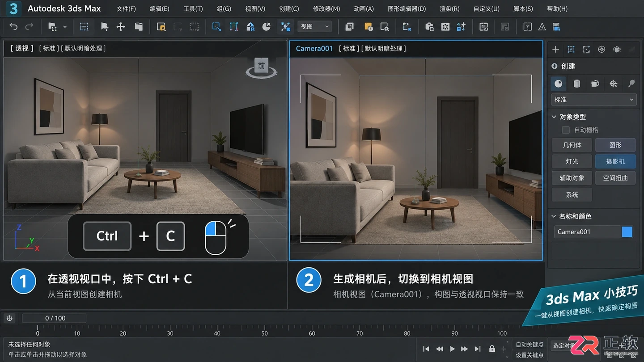Open the 渲染(R) menu

tap(449, 8)
